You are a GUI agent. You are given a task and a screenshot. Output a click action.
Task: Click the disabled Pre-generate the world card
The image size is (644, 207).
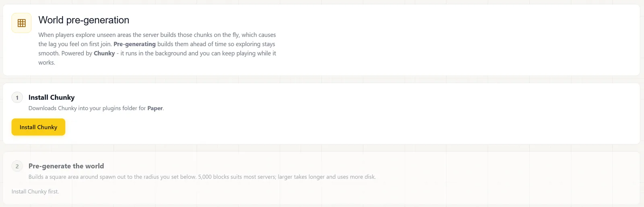pos(321,178)
